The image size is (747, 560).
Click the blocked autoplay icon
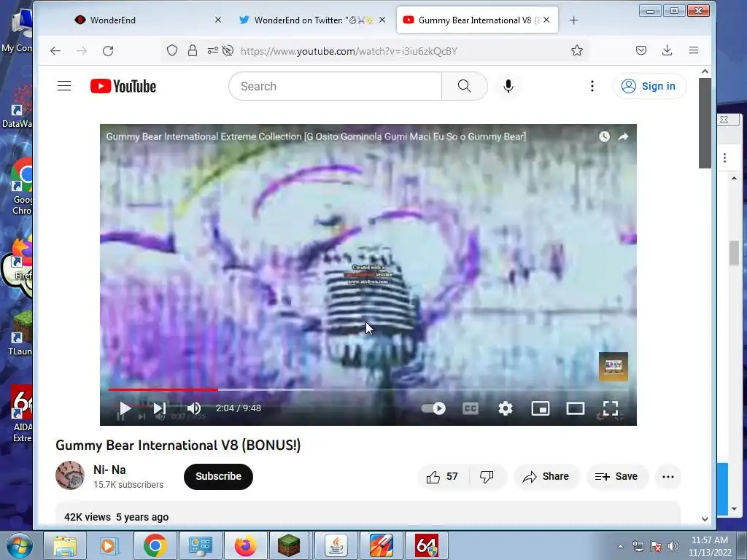[x=228, y=50]
